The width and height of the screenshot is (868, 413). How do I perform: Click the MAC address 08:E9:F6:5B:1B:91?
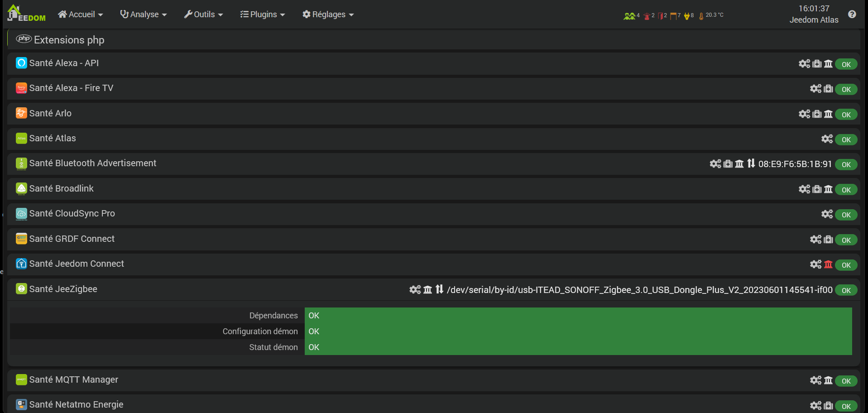pos(795,164)
